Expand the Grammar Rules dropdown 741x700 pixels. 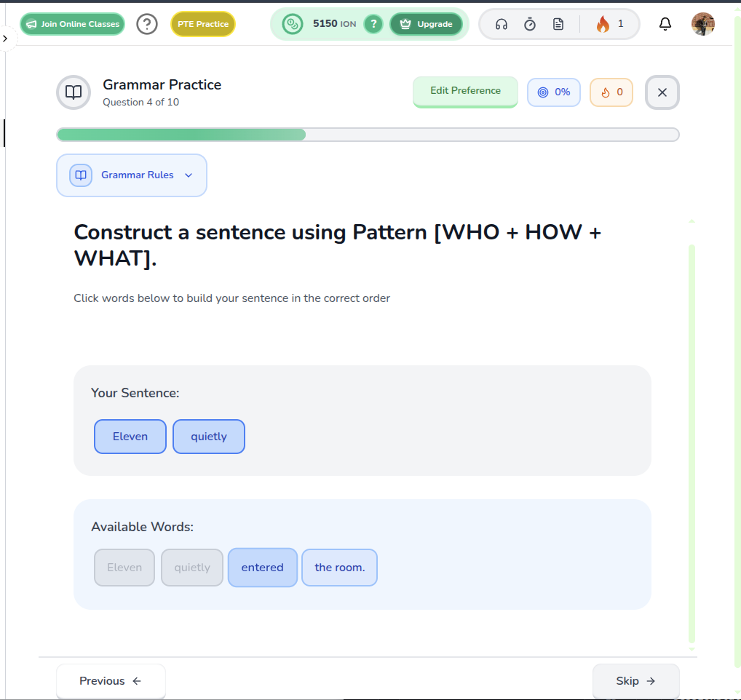[132, 175]
